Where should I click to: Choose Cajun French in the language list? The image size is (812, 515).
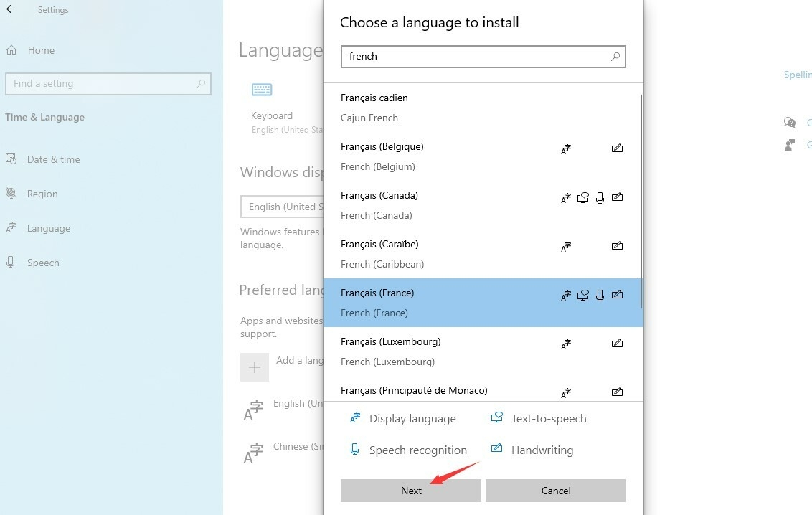click(x=445, y=108)
